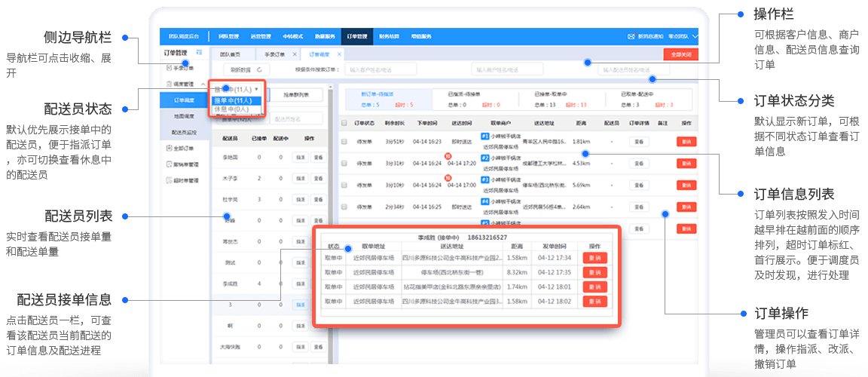Switch to the 财务结算 top menu

click(x=389, y=36)
